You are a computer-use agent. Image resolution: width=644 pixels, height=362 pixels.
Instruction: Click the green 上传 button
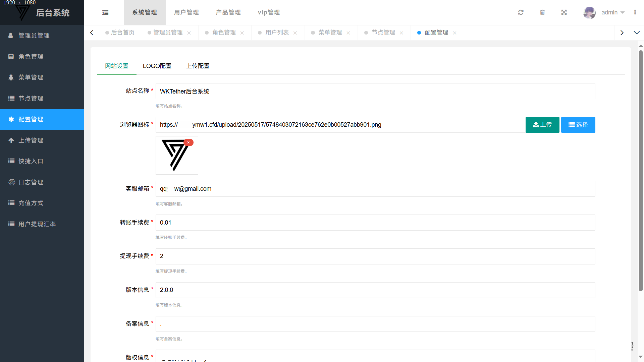click(x=542, y=125)
